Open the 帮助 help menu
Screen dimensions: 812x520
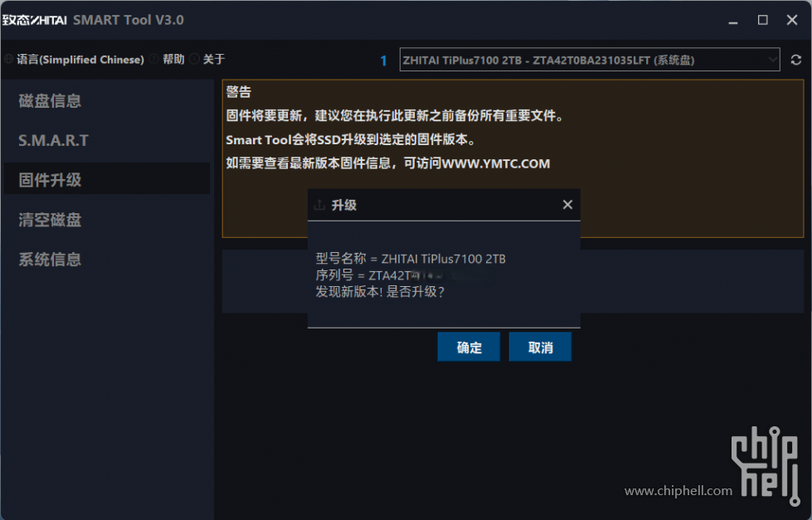173,59
